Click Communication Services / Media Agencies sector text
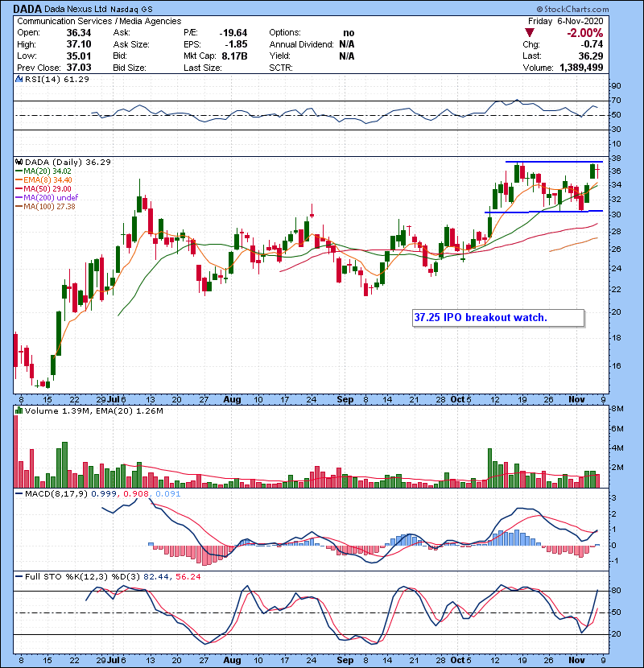This screenshot has width=644, height=668. pos(99,21)
